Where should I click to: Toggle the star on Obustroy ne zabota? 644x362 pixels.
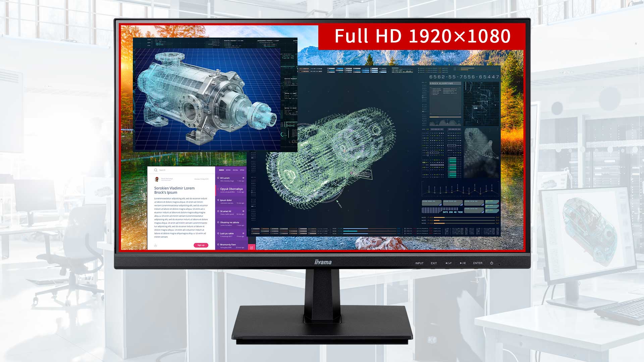(218, 222)
